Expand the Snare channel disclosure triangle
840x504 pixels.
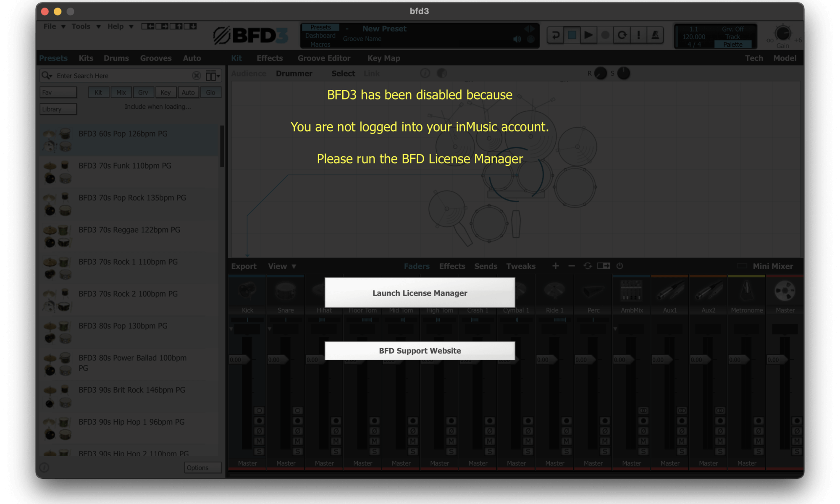270,329
